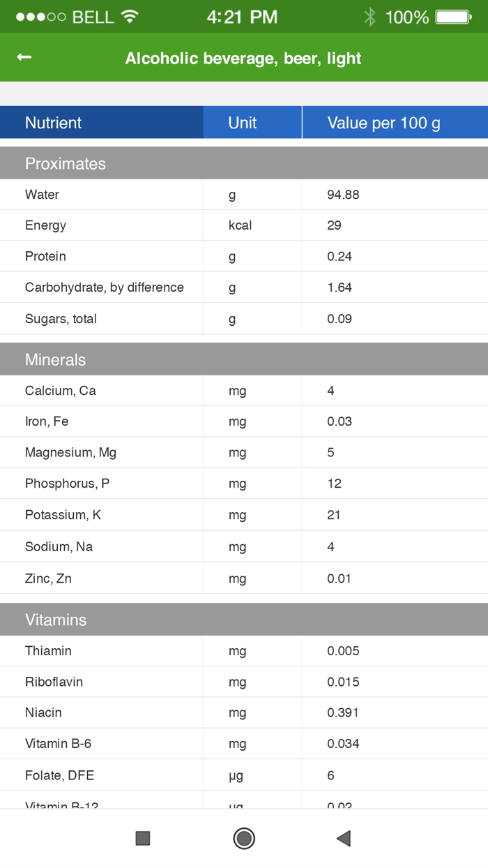This screenshot has height=868, width=488.
Task: Tap the circular home navigation icon
Action: click(x=243, y=839)
